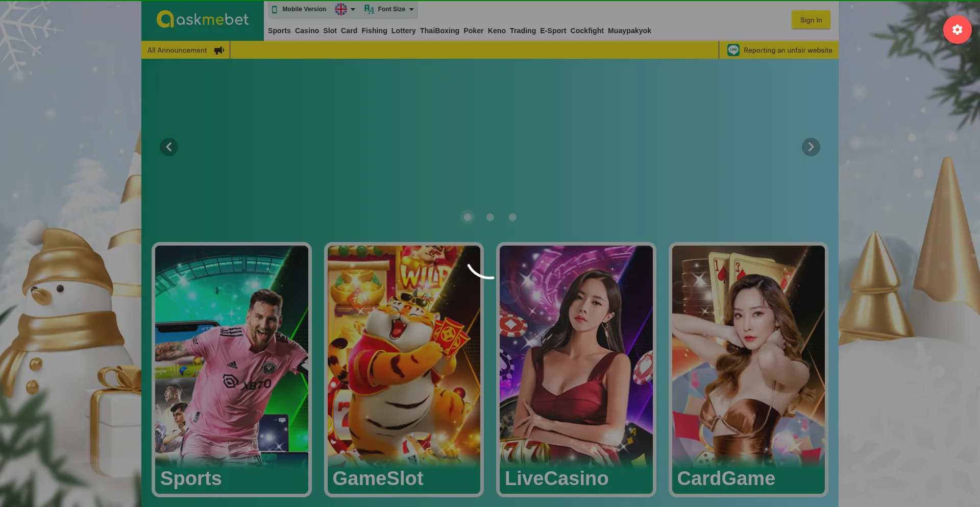Viewport: 980px width, 507px height.
Task: Expand the Font Size dropdown
Action: [x=411, y=9]
